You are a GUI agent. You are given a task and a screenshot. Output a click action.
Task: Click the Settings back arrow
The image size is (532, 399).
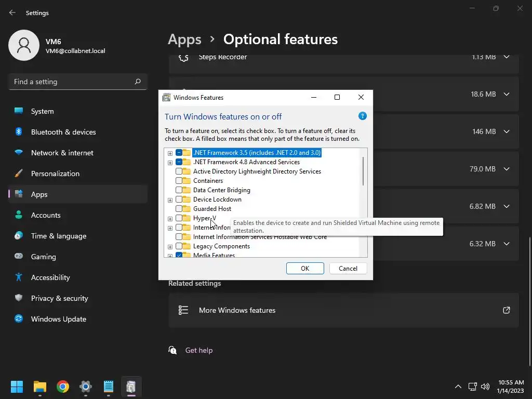pyautogui.click(x=12, y=13)
